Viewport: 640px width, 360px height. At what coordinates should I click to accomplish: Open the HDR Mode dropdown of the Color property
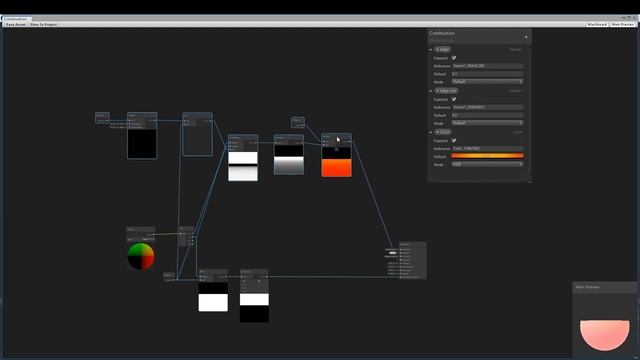coord(487,164)
